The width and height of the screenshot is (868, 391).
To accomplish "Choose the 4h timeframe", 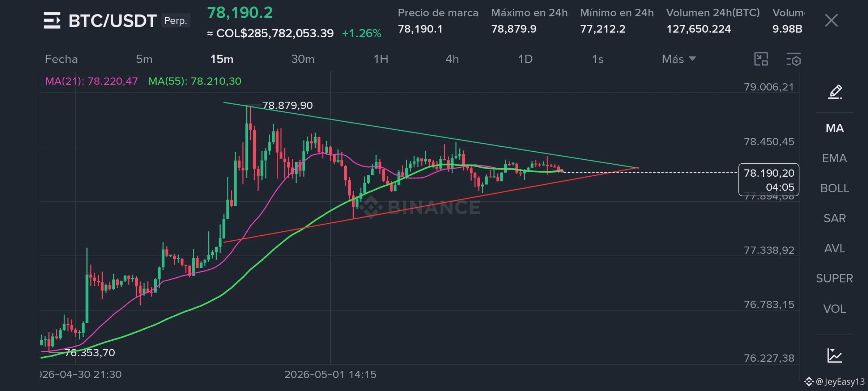I will coord(452,59).
